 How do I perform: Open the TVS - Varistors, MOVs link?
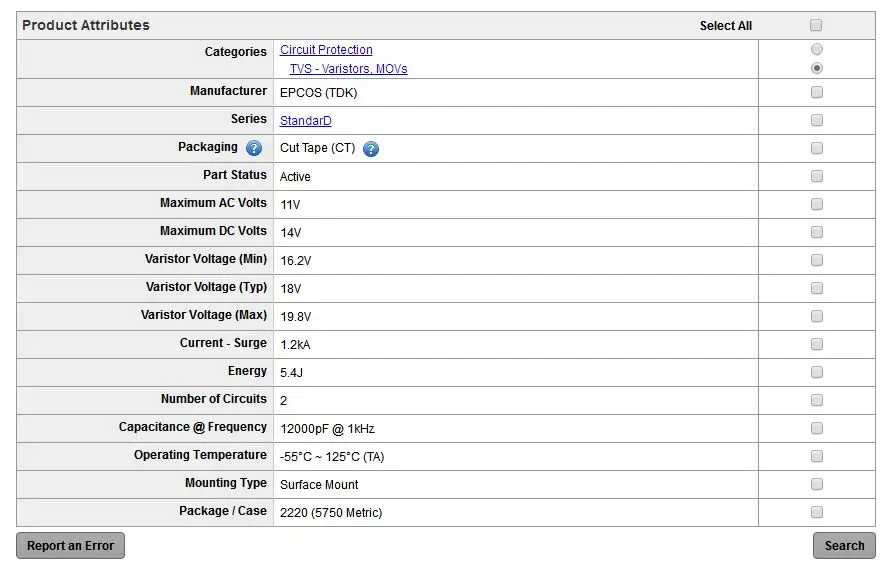click(348, 69)
